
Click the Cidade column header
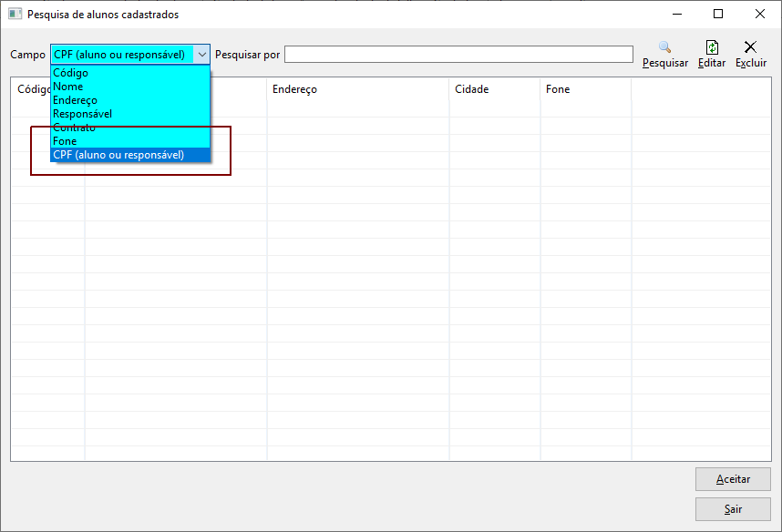pos(494,89)
